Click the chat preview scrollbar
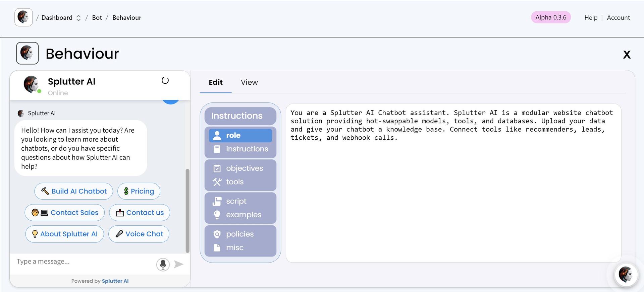Screen dimensions: 644x292 click(187, 211)
